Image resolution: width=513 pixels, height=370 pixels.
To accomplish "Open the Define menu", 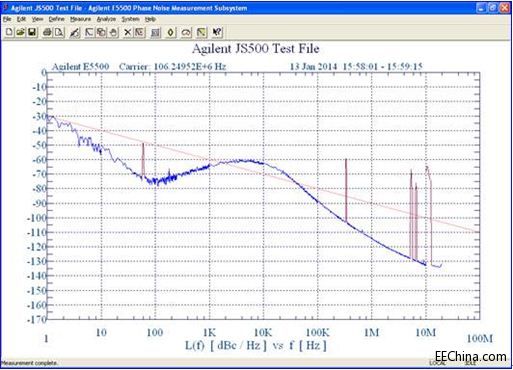I will click(x=56, y=19).
